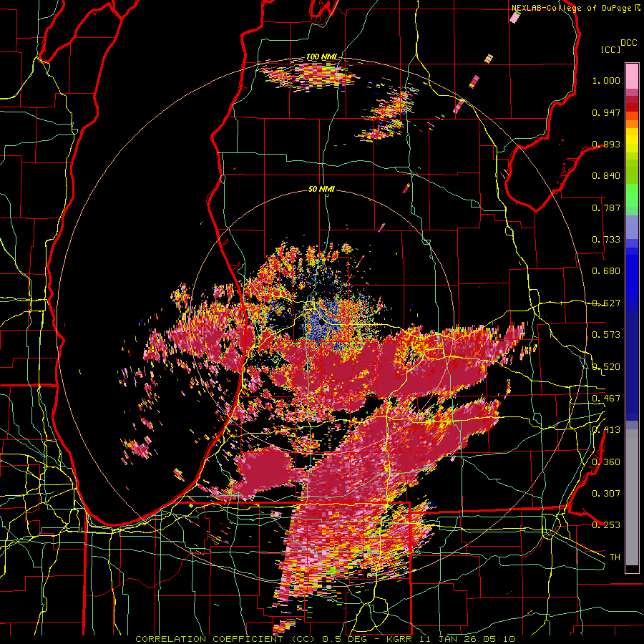This screenshot has width=644, height=644.
Task: Select the 0.947 scale value
Action: 606,112
